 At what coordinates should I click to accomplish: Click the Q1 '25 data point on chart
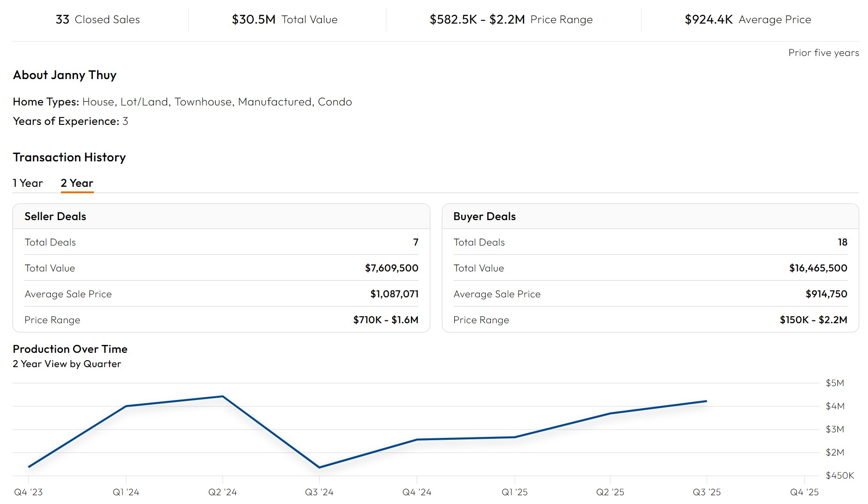[514, 437]
